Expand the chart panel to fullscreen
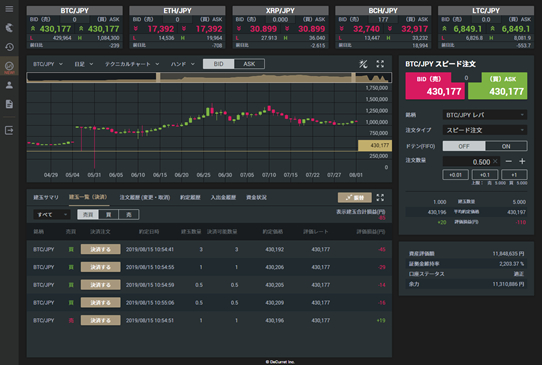The image size is (542, 365). 380,64
